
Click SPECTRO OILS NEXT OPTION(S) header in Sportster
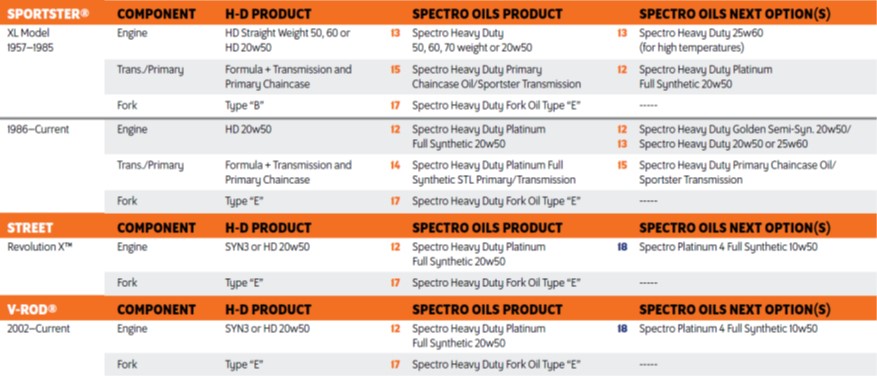(x=734, y=13)
